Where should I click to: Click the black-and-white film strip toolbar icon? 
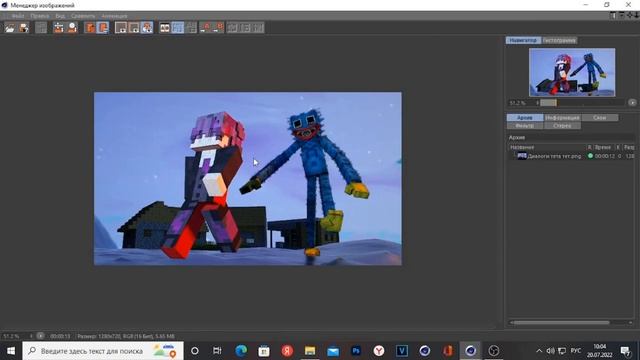click(x=164, y=28)
